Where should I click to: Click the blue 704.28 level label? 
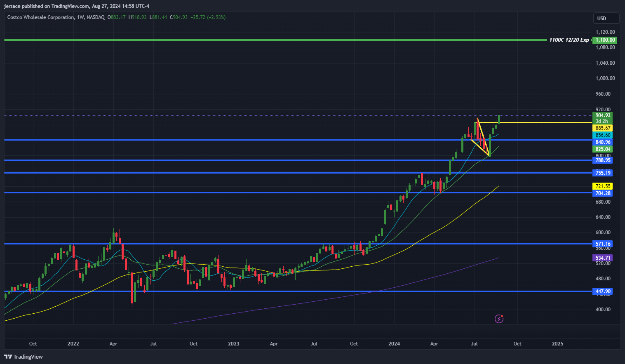(x=602, y=193)
